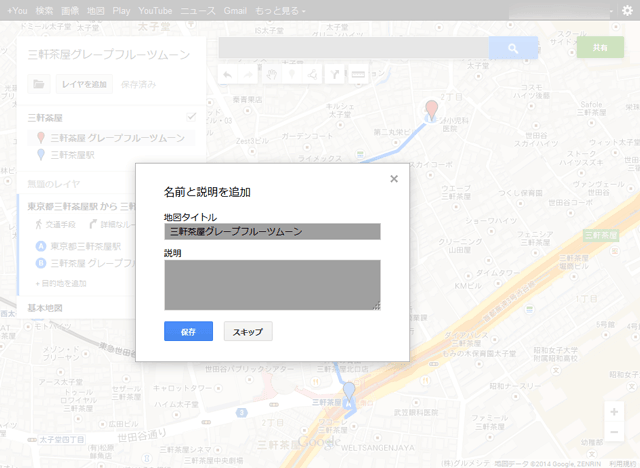
Task: Select the hand pan tool
Action: pos(272,75)
